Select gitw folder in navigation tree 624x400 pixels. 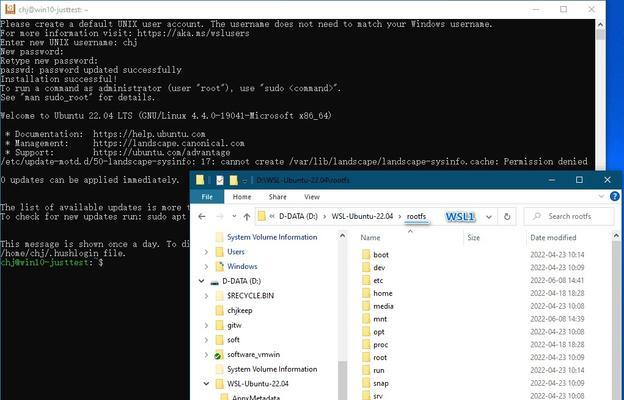[234, 325]
